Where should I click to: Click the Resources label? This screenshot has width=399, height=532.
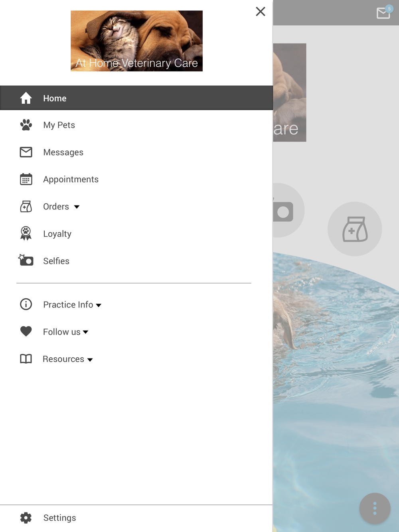click(63, 359)
